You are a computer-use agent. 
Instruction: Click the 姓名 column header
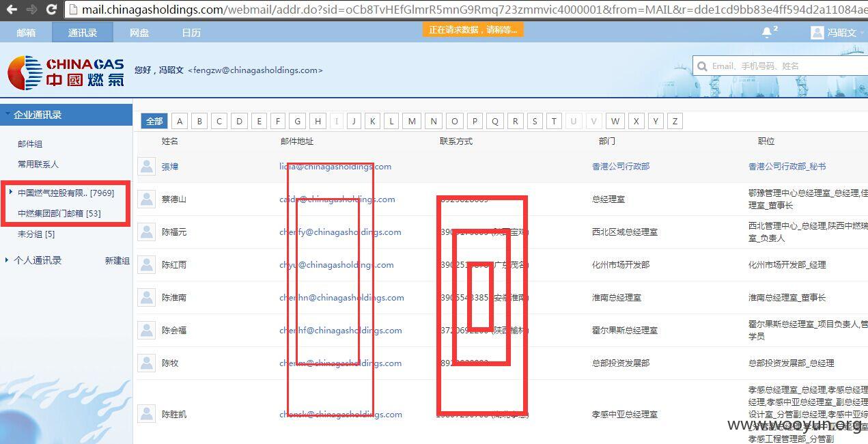click(170, 141)
